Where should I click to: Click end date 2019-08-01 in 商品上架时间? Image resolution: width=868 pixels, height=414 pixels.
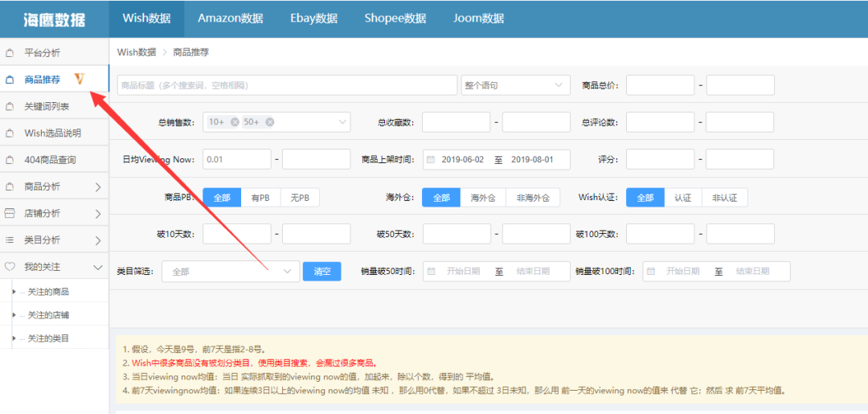[x=532, y=159]
